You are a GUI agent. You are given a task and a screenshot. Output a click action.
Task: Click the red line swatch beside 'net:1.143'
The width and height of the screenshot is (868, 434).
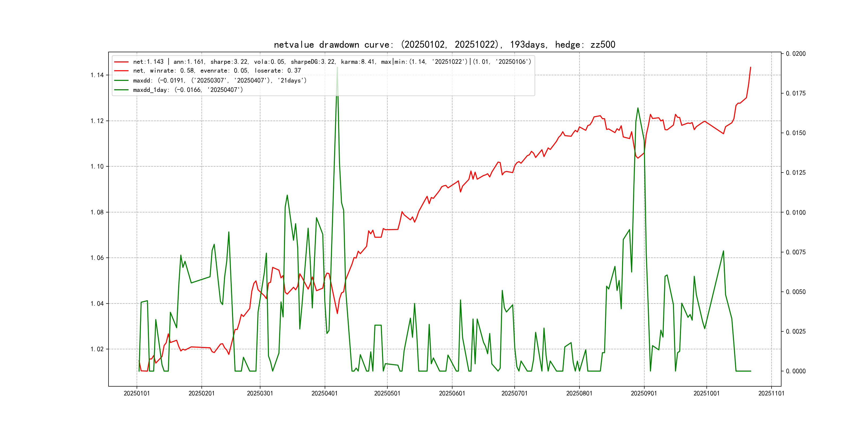121,62
